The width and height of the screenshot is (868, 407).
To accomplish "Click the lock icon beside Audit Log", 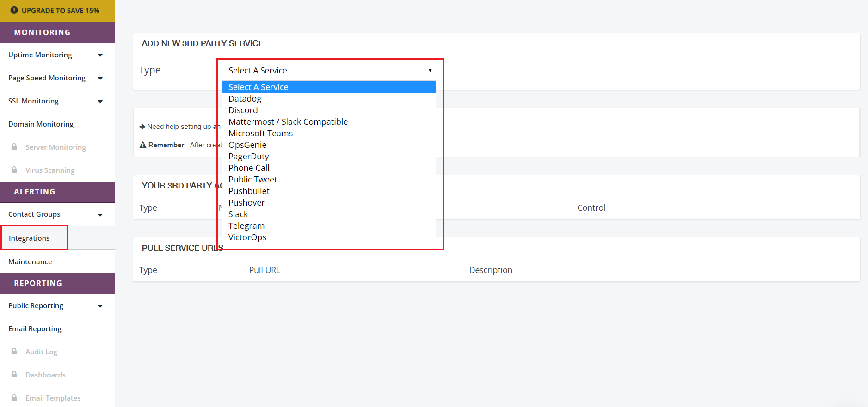I will (x=14, y=351).
